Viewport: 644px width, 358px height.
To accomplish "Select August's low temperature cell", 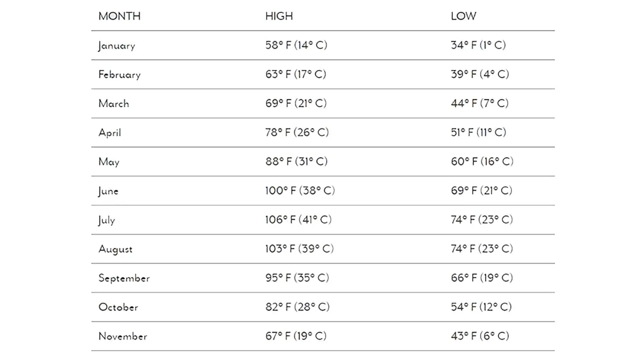I will click(x=482, y=249).
